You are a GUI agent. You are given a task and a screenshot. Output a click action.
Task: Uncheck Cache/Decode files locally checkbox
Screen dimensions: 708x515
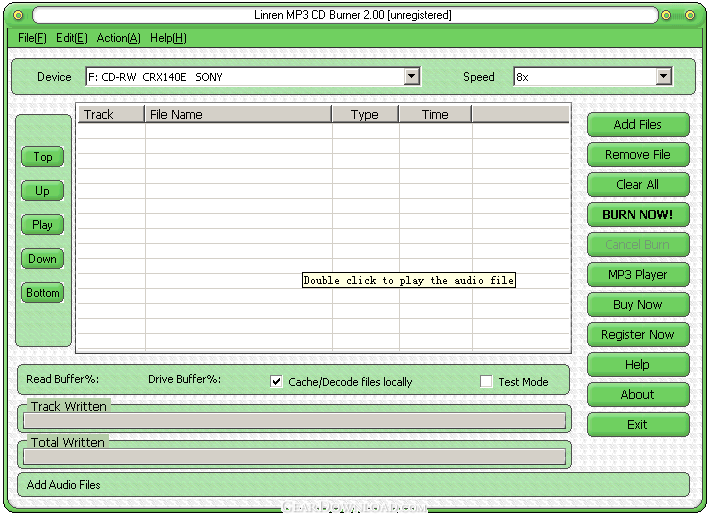click(276, 381)
